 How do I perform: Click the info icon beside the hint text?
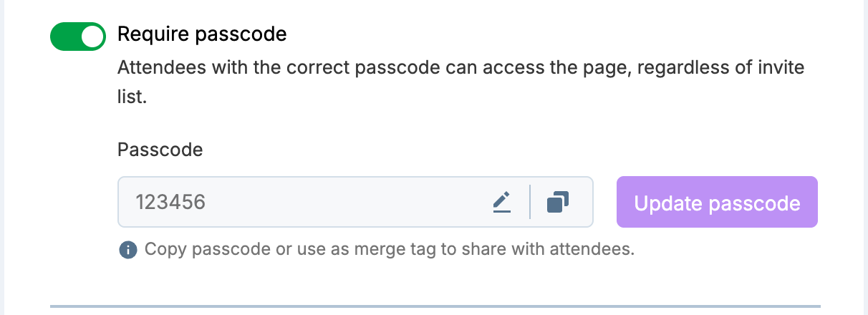click(128, 250)
